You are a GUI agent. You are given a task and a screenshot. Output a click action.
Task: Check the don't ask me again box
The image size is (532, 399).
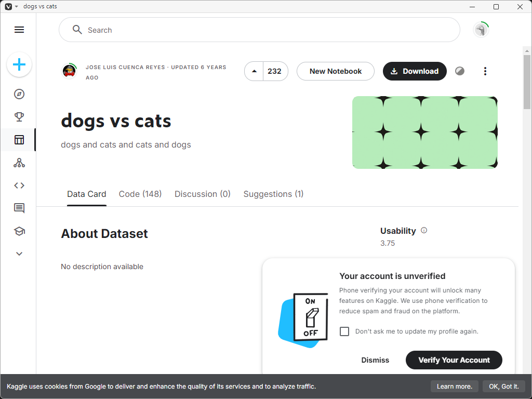pyautogui.click(x=344, y=331)
